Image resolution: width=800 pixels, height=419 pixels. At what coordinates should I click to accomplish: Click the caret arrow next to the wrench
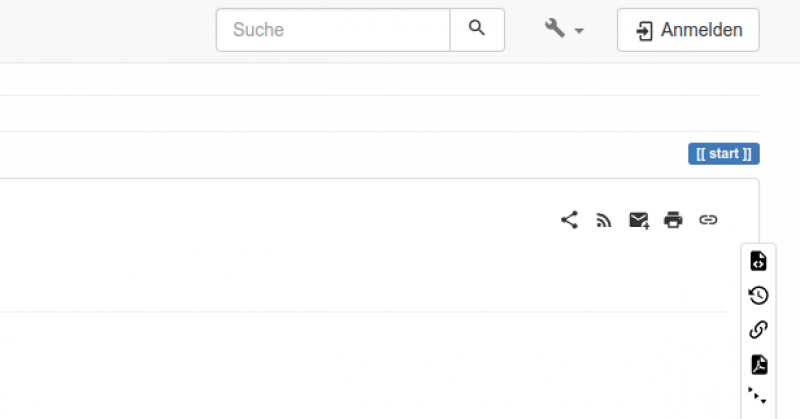(x=579, y=31)
